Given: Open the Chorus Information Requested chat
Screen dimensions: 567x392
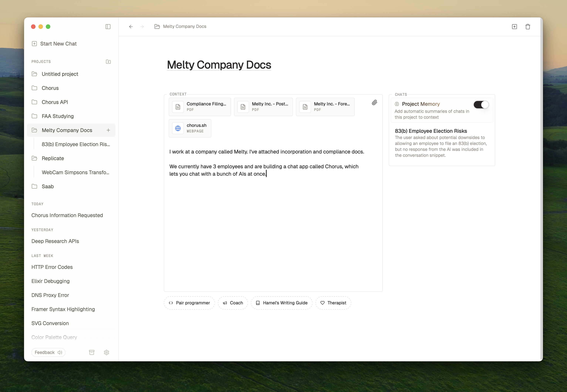Looking at the screenshot, I should pos(67,215).
